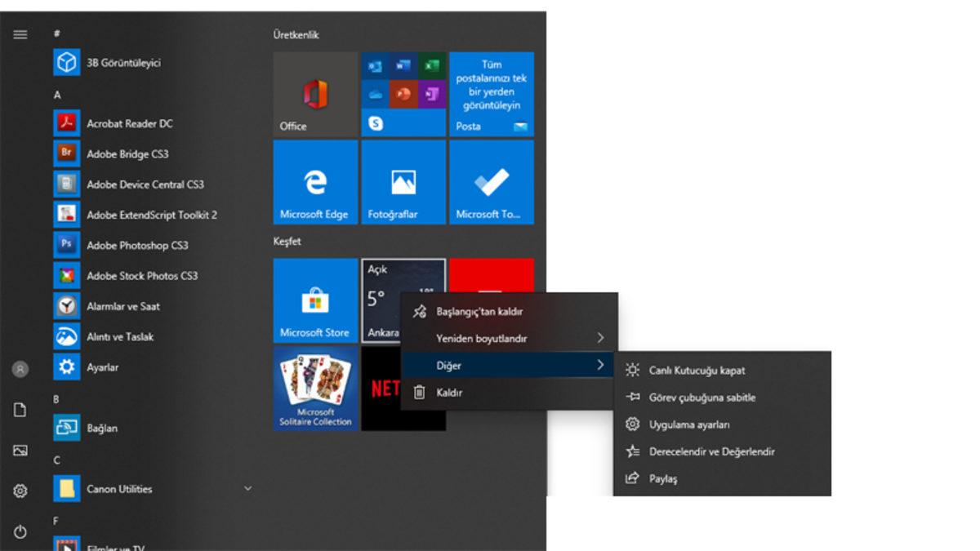This screenshot has width=980, height=551.
Task: Click the hamburger to expand the Start menu
Action: point(19,34)
